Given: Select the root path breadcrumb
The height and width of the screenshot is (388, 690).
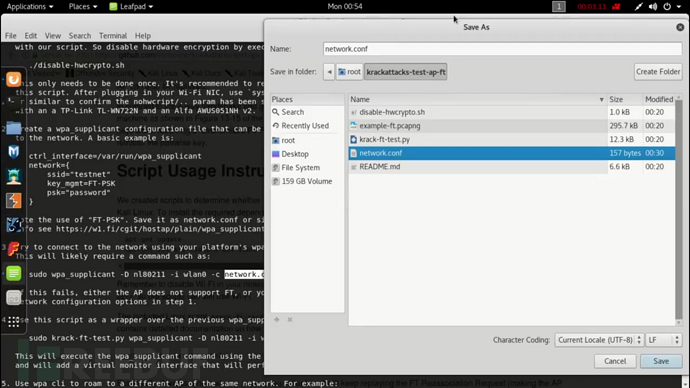Looking at the screenshot, I should pyautogui.click(x=350, y=72).
